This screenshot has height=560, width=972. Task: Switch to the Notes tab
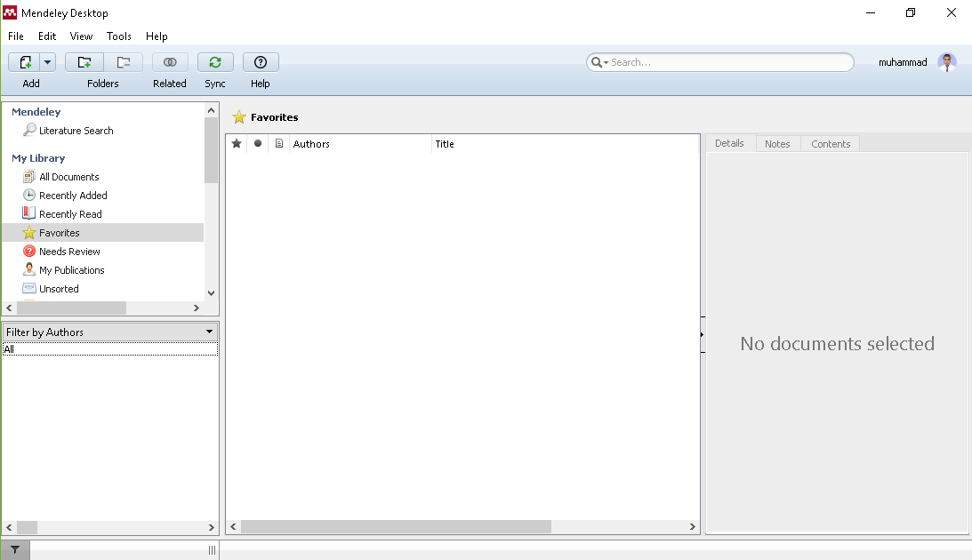(777, 144)
